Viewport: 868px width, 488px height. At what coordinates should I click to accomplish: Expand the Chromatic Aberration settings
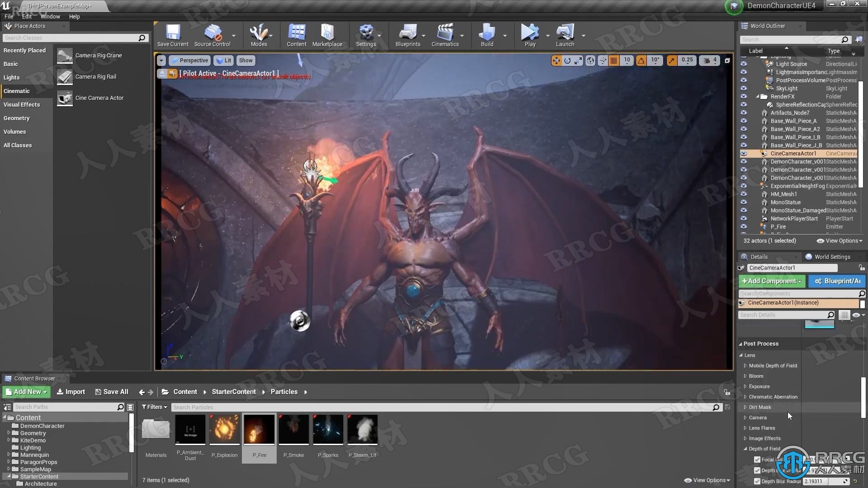(746, 396)
